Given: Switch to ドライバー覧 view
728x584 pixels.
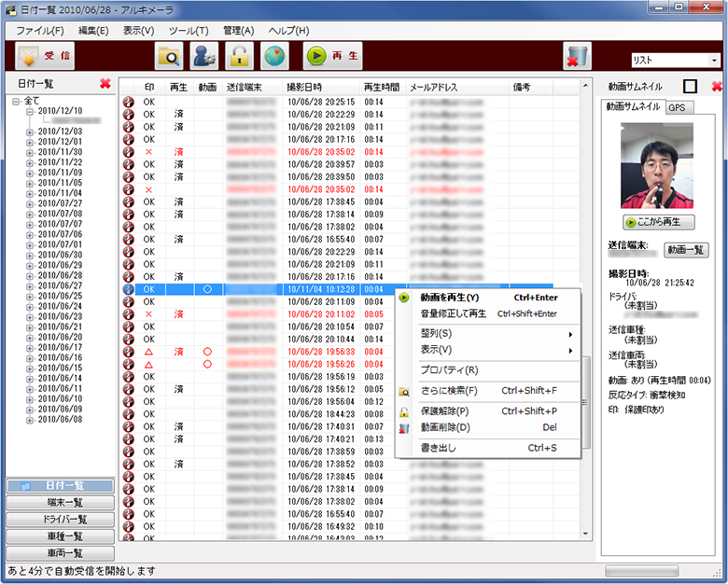Looking at the screenshot, I should [x=61, y=520].
